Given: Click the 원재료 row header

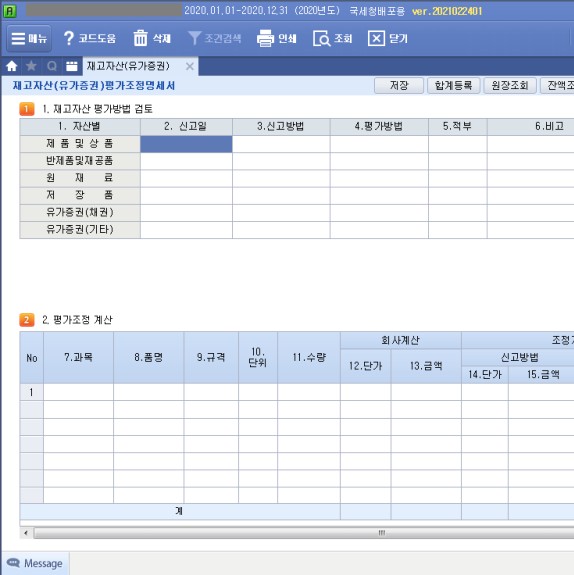Looking at the screenshot, I should (x=80, y=178).
